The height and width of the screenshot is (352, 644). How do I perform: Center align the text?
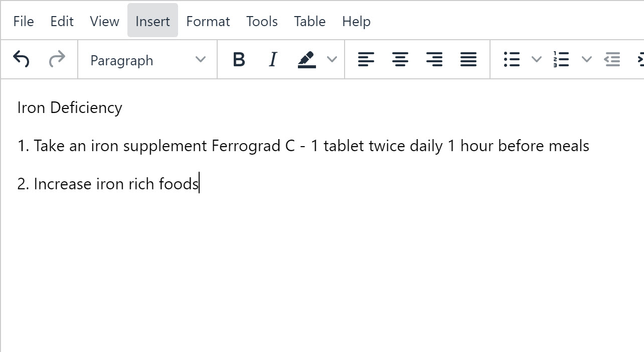[x=400, y=60]
